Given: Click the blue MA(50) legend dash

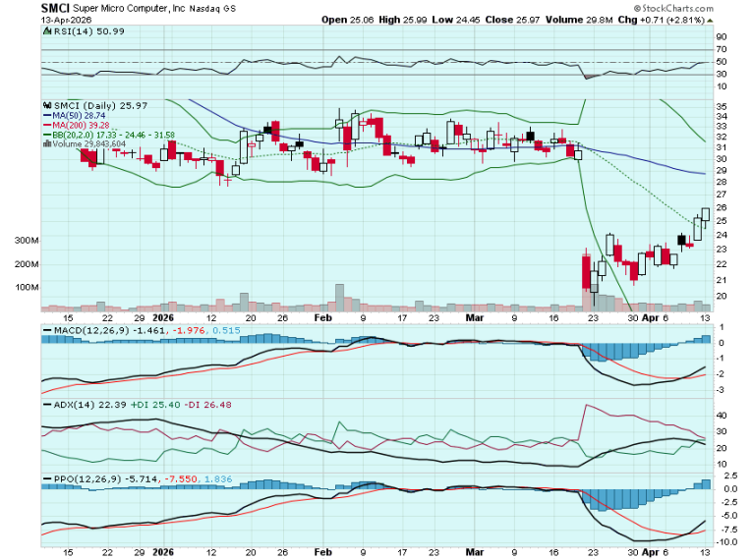Looking at the screenshot, I should point(45,115).
